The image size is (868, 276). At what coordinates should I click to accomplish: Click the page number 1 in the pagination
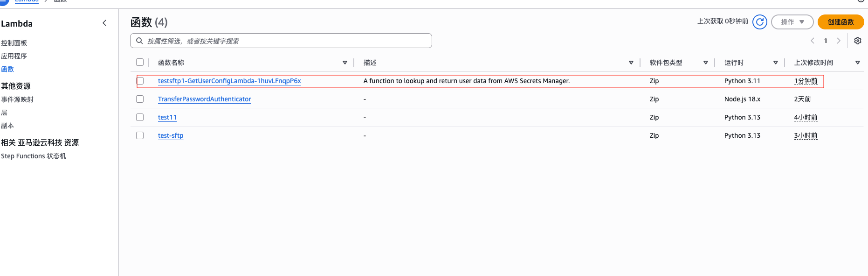826,41
